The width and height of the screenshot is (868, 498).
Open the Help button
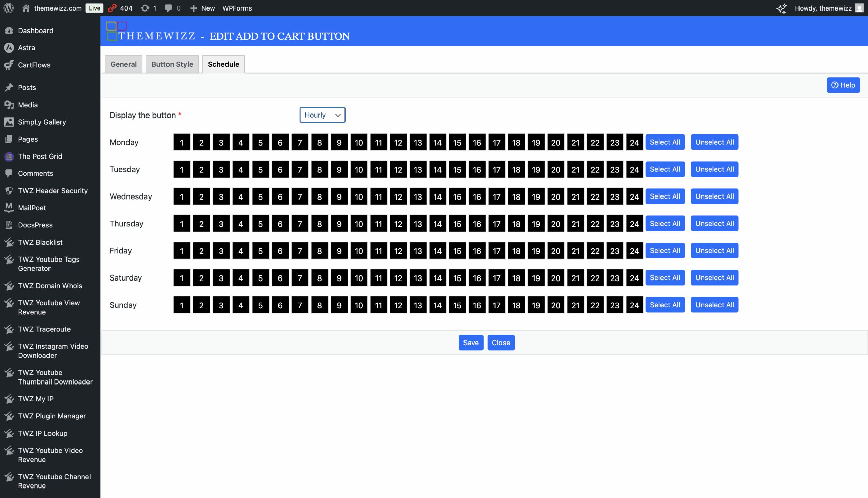coord(843,85)
